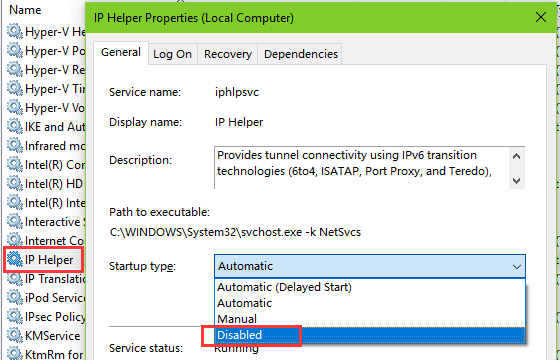Click the gear icon beside Hyper-V Re service
Screen dimensions: 560x360
pos(15,69)
